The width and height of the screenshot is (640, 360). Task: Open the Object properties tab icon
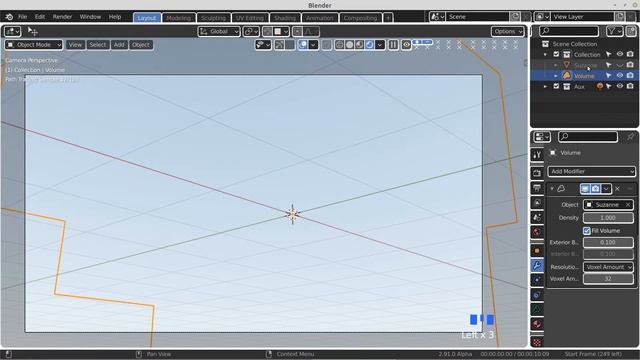coord(537,251)
